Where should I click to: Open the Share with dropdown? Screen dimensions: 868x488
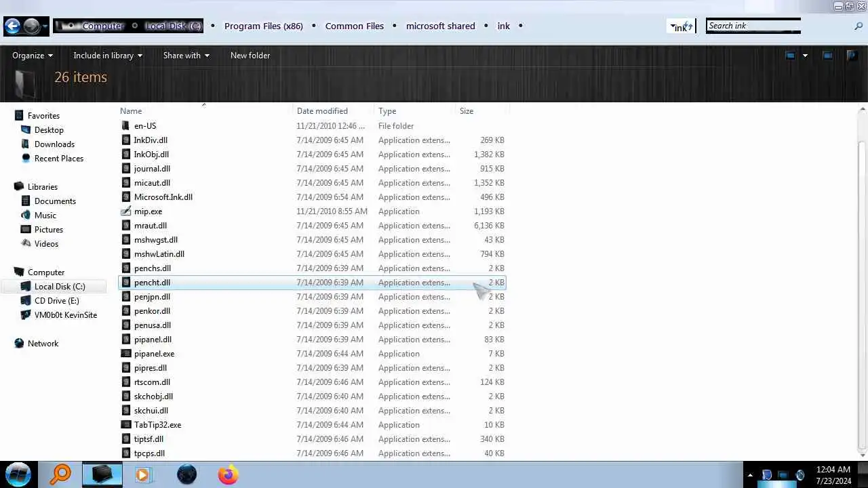pos(186,56)
